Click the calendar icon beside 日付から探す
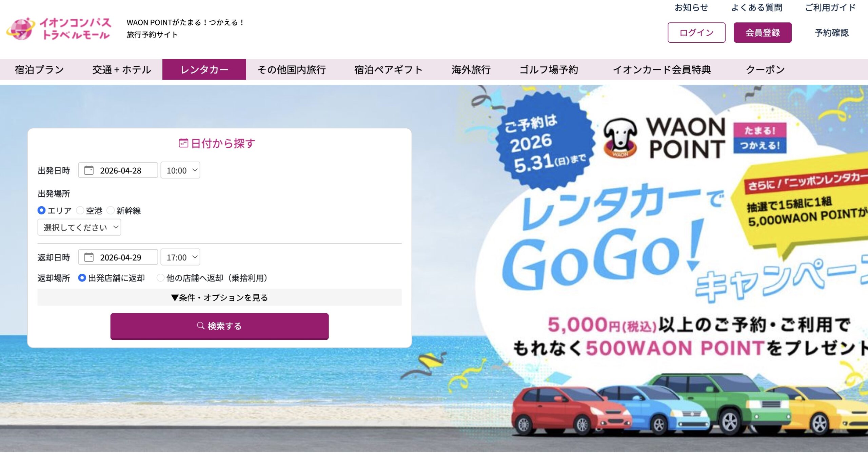This screenshot has width=868, height=462. pos(183,143)
